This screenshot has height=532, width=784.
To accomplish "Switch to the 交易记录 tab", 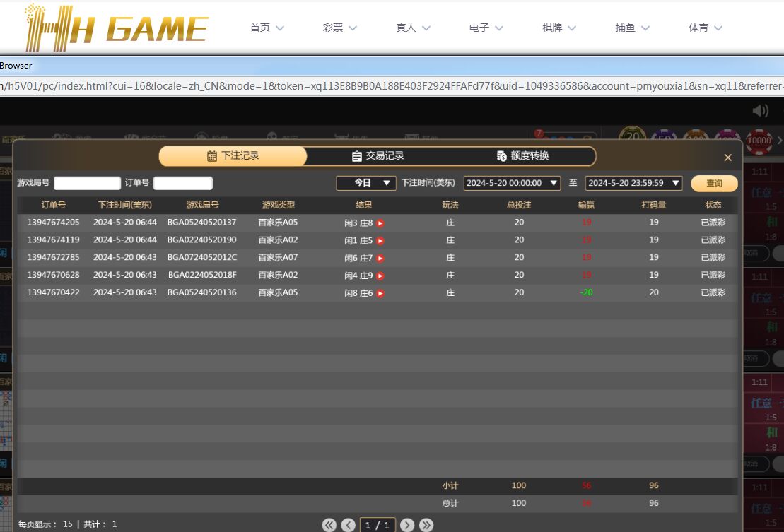I will 378,156.
